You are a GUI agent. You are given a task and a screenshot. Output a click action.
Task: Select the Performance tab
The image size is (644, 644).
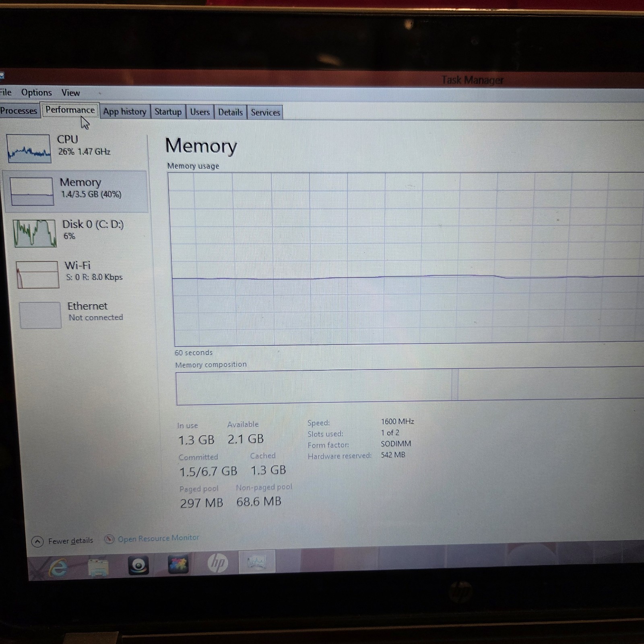[x=70, y=110]
